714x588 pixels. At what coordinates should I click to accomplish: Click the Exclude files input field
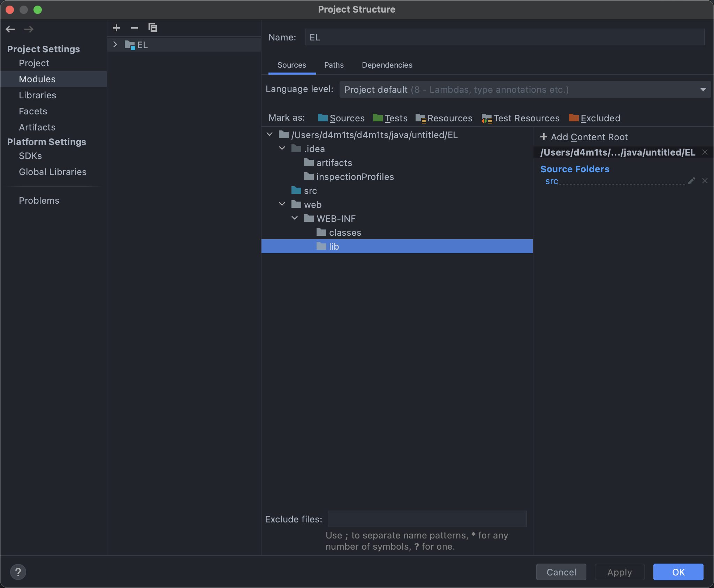[x=427, y=519]
